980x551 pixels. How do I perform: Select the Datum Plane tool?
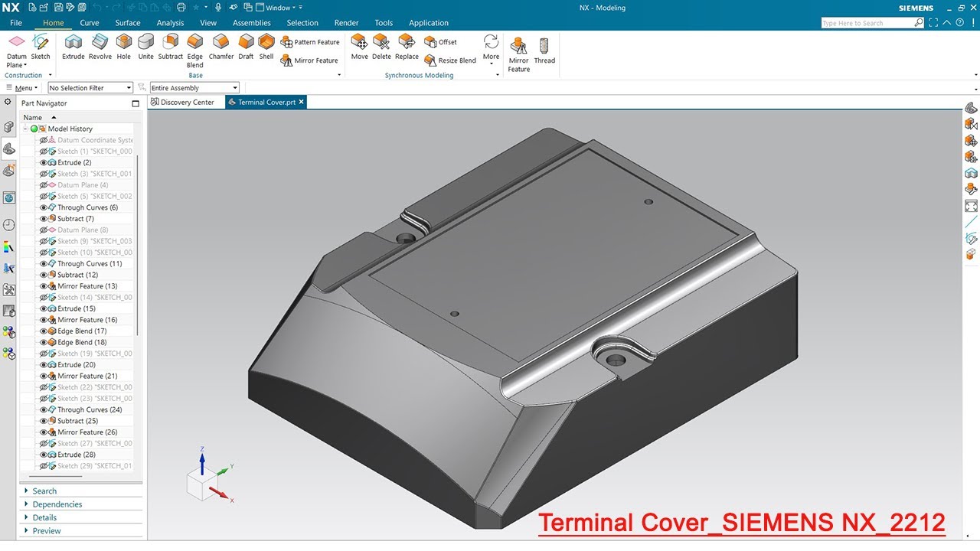(x=16, y=49)
